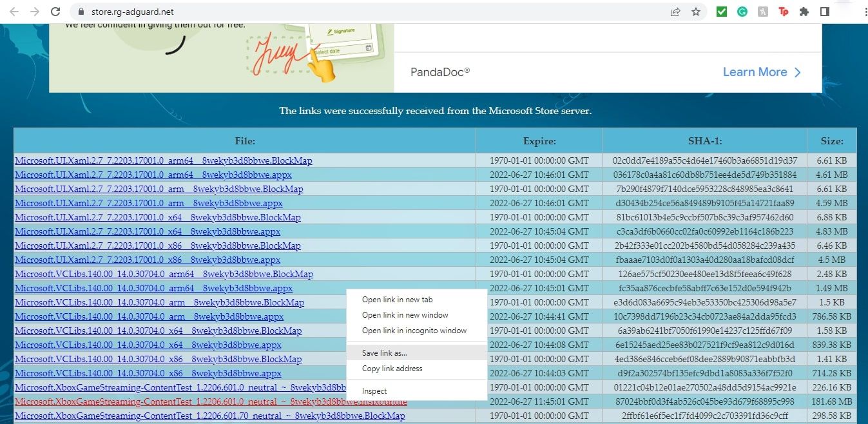This screenshot has height=424, width=868.
Task: Click Learn More on PandaDoc ad
Action: coord(762,72)
